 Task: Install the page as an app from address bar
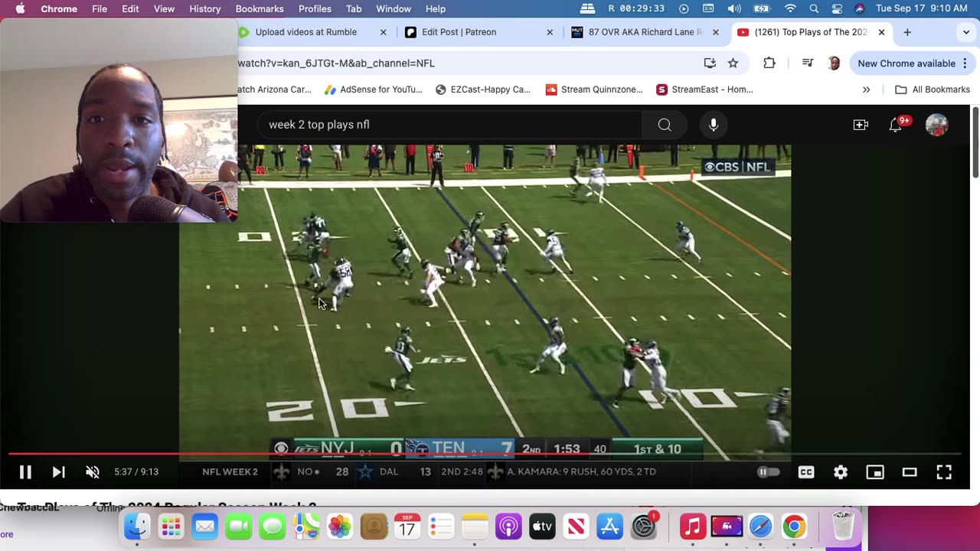[710, 64]
